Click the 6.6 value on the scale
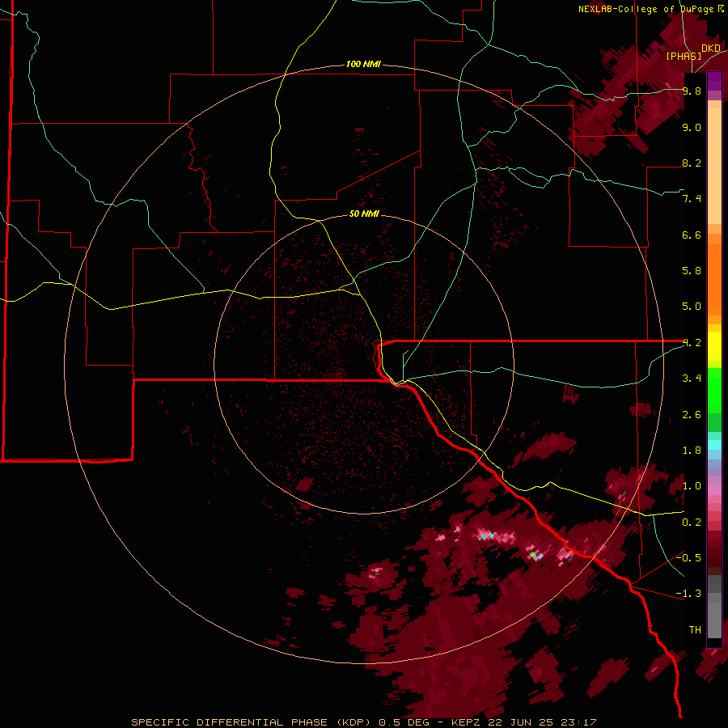This screenshot has height=728, width=728. 692,235
